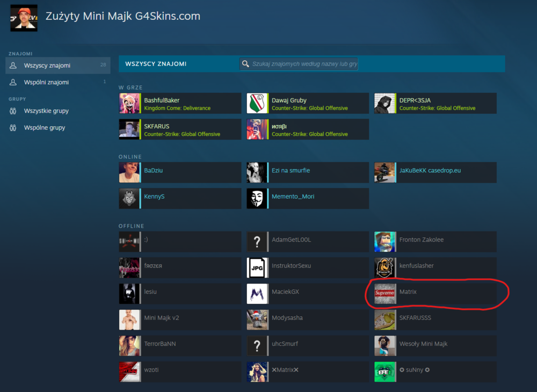Click the suNny name
This screenshot has width=537, height=392.
(415, 370)
